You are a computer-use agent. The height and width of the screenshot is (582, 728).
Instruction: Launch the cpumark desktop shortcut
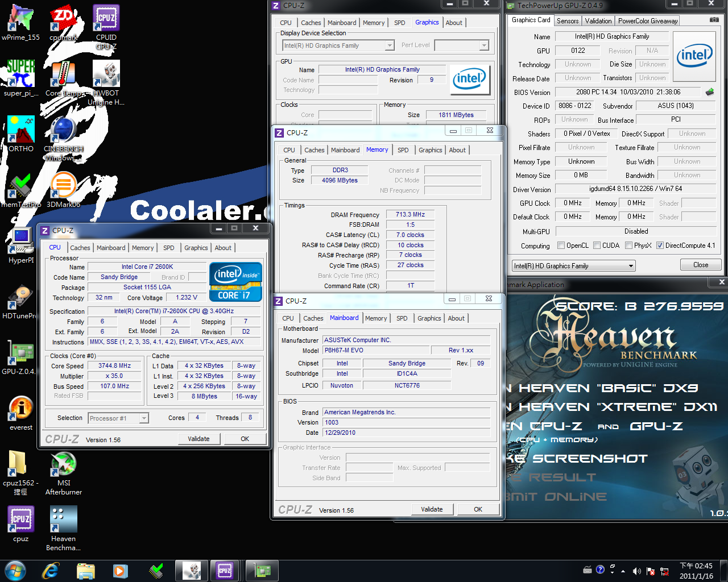(64, 23)
